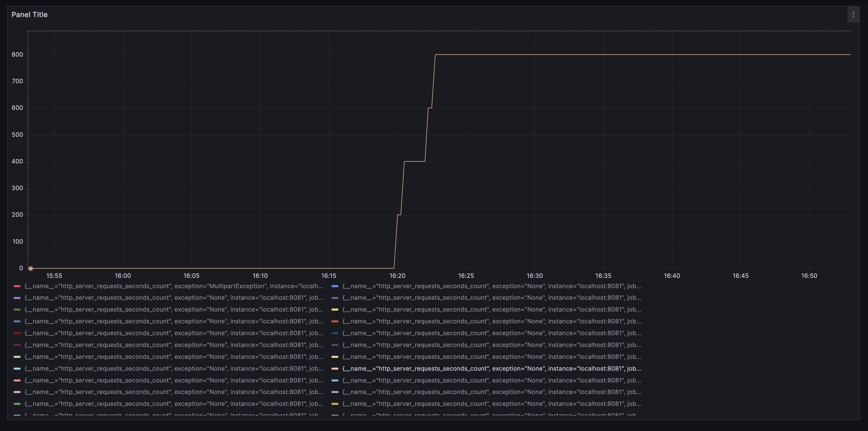
Task: Click the navy blue legend color swatch
Action: pos(335,333)
